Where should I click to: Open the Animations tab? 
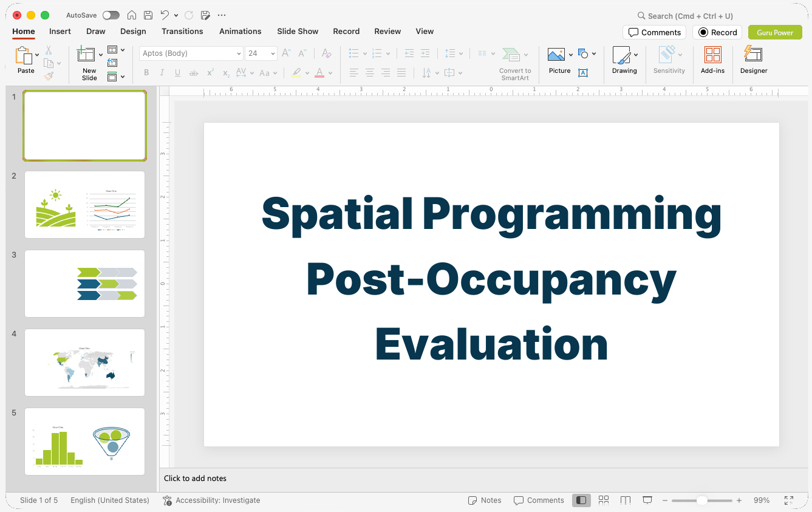(x=241, y=32)
